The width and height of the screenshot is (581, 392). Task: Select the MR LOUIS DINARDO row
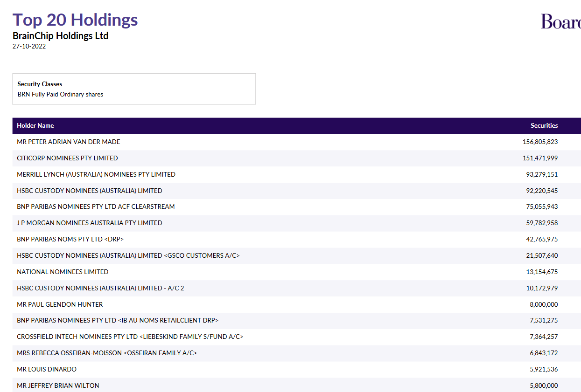point(47,369)
